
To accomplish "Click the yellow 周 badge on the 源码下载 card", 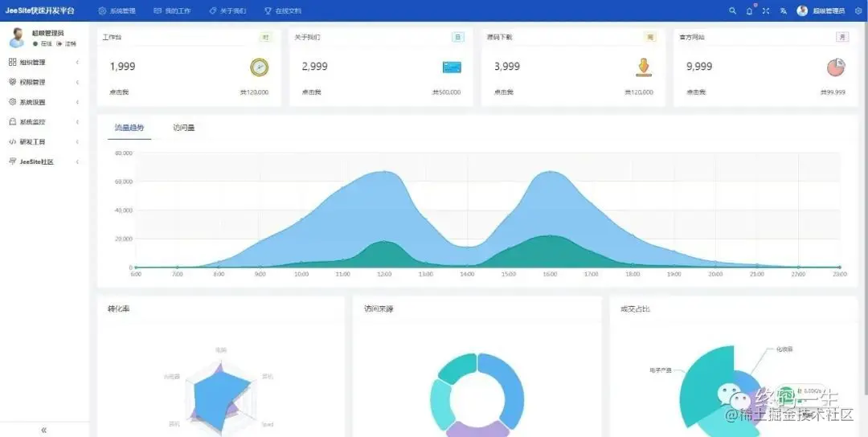I will pyautogui.click(x=650, y=37).
